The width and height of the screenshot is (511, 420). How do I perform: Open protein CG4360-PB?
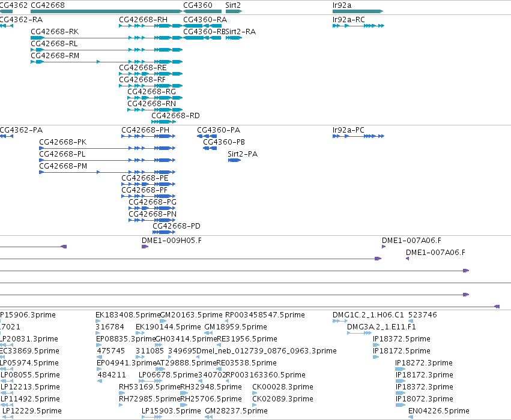224,142
